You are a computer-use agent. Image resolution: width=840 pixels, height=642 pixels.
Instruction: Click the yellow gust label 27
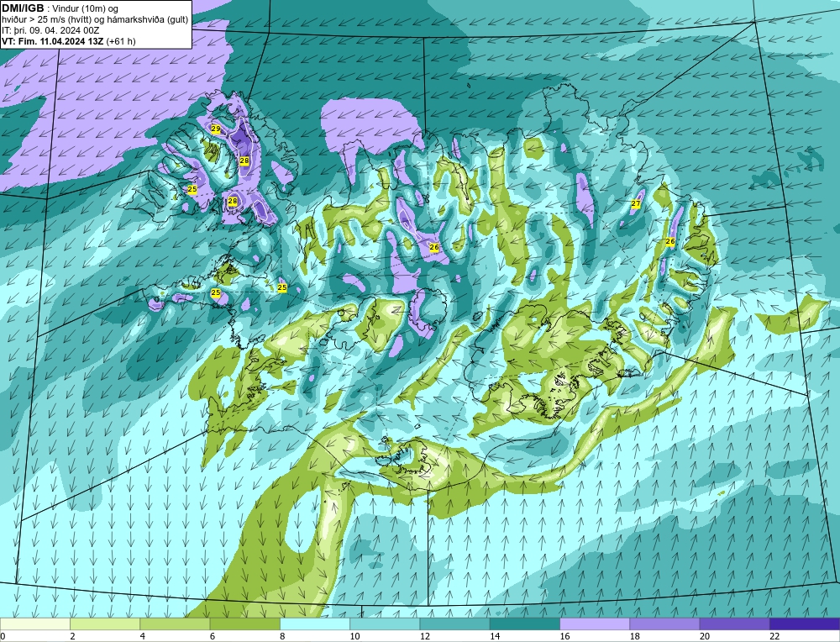tap(636, 203)
